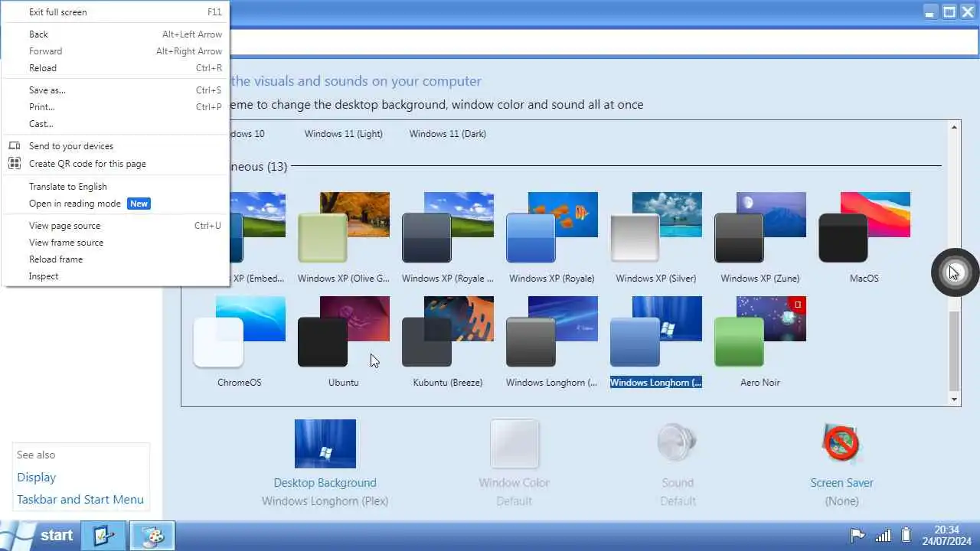Select the Windows XP (Royale Noir) theme

click(447, 237)
